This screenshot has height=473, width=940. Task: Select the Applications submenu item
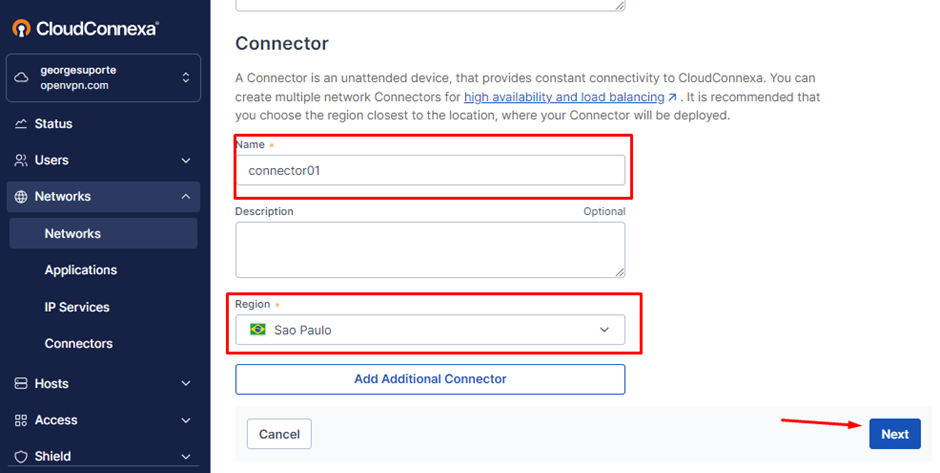(x=81, y=270)
